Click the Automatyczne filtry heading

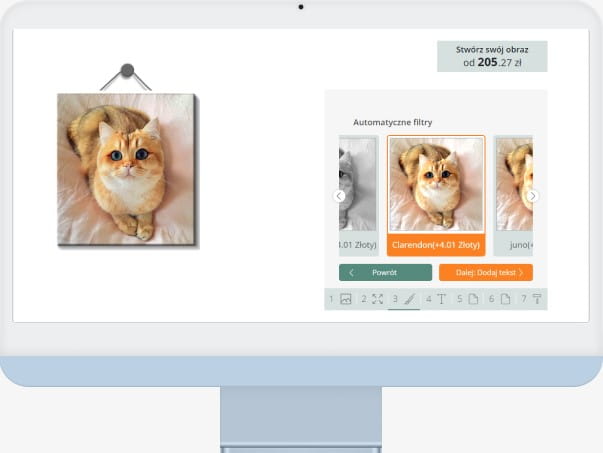399,122
